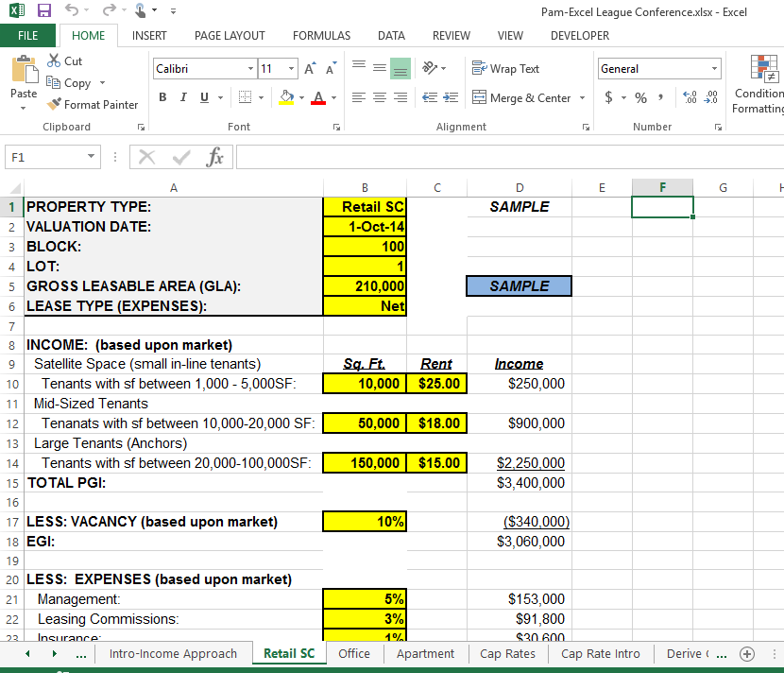Image resolution: width=784 pixels, height=673 pixels.
Task: Add a new sheet with the plus button
Action: click(747, 653)
